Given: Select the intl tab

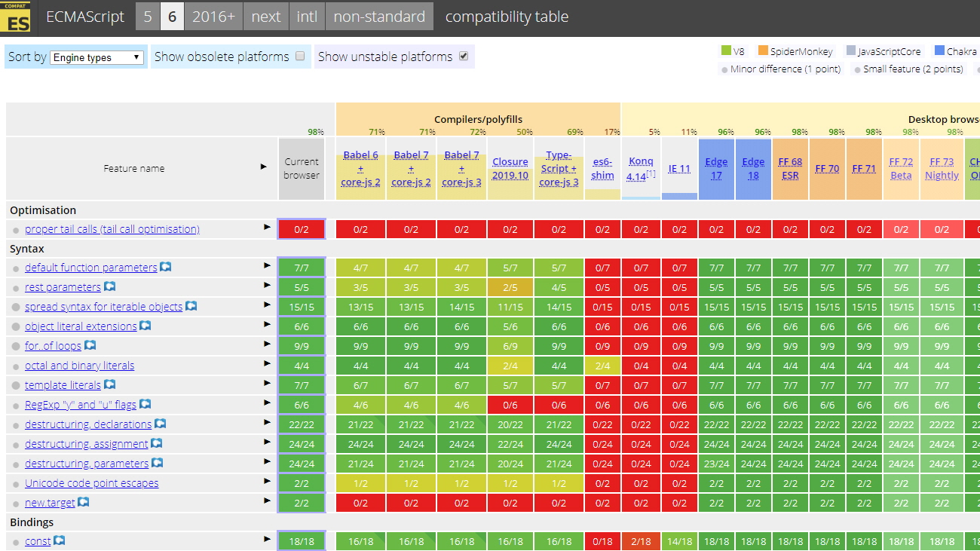Looking at the screenshot, I should (307, 17).
